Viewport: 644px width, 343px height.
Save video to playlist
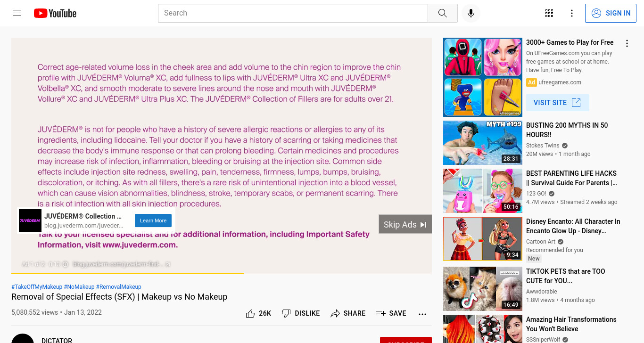391,313
